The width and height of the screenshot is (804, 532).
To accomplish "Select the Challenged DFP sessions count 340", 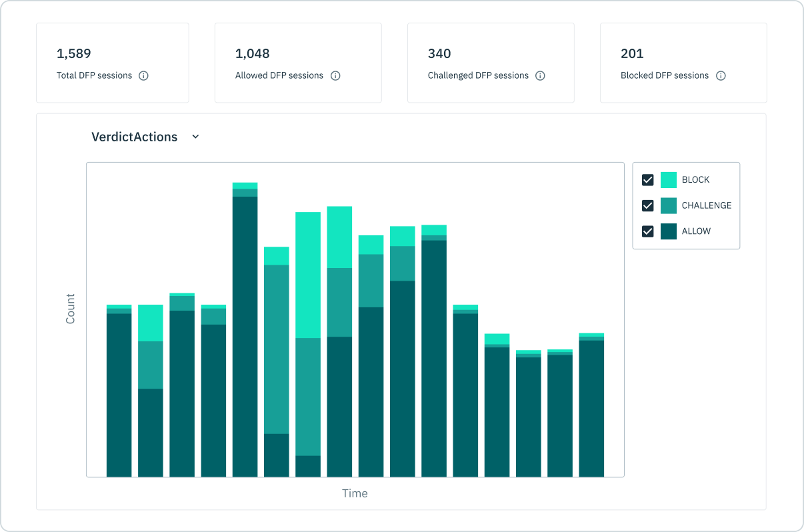I will click(439, 53).
